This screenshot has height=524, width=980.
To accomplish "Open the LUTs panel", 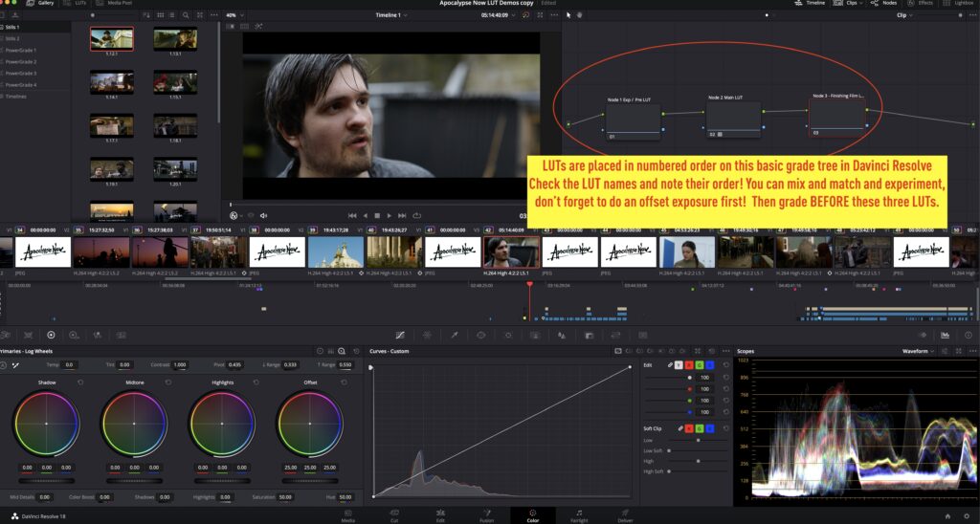I will [77, 3].
